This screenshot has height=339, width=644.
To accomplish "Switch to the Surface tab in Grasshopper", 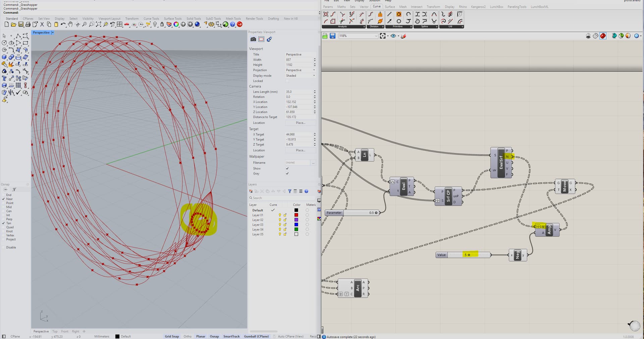I will pyautogui.click(x=389, y=7).
